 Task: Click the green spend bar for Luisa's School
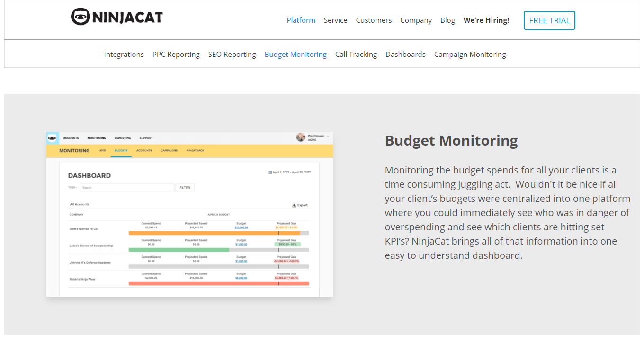(x=179, y=250)
